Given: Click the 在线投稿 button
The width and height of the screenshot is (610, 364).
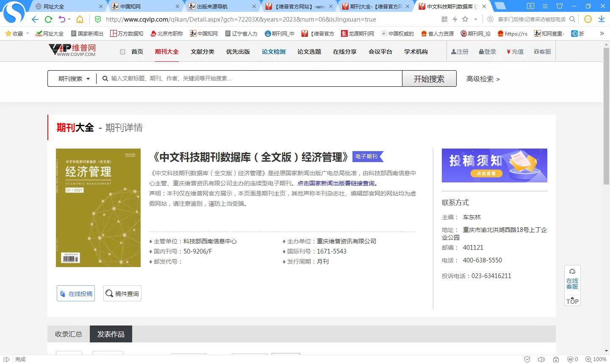Looking at the screenshot, I should 76,293.
